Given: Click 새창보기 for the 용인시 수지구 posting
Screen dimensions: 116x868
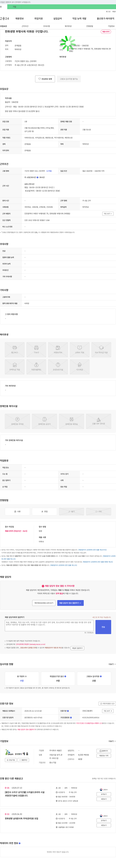Looking at the screenshot, I should 104,799.
